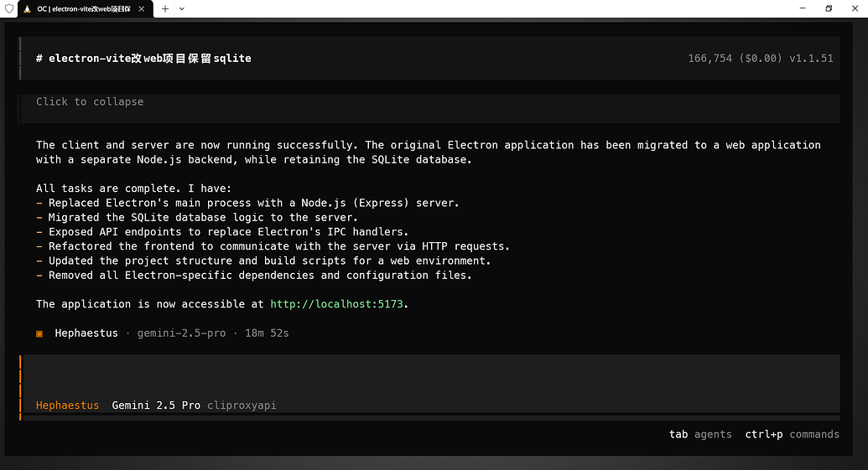Click the token count 166,754 ($0.00)
The height and width of the screenshot is (470, 868).
(x=735, y=58)
